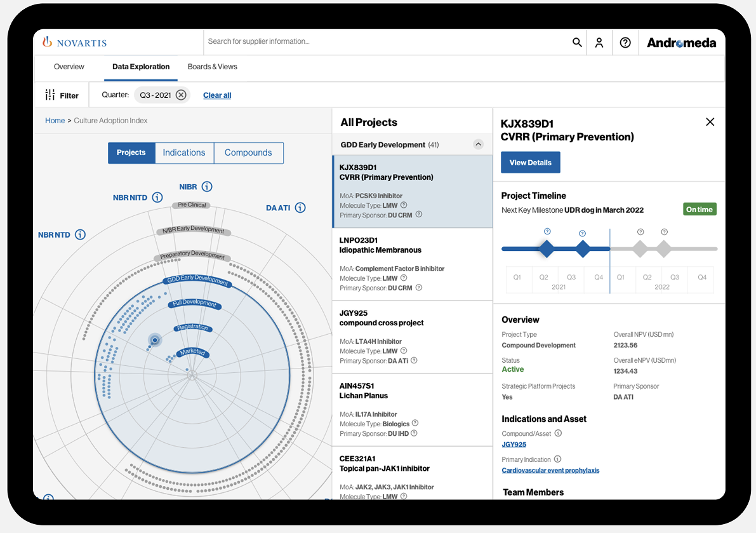Click the first blue timeline milestone diamond
Screen dimensions: 756x533
tap(547, 249)
